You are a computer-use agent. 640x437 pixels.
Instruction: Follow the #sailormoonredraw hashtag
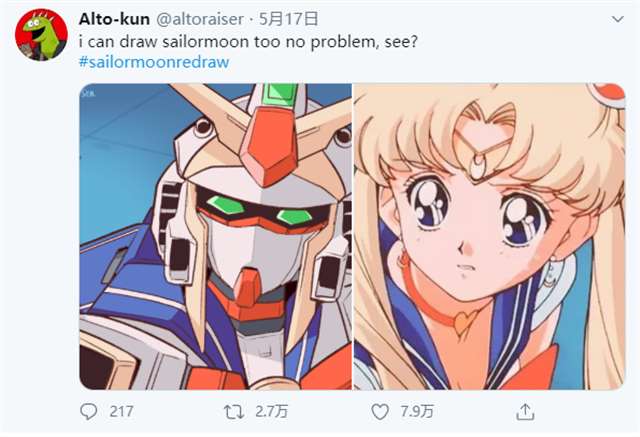(x=154, y=62)
